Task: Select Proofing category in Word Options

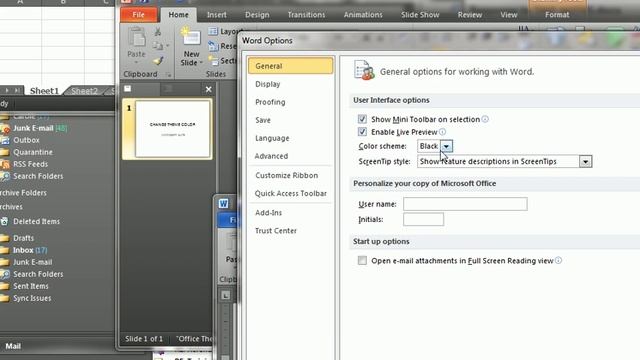Action: tap(291, 102)
